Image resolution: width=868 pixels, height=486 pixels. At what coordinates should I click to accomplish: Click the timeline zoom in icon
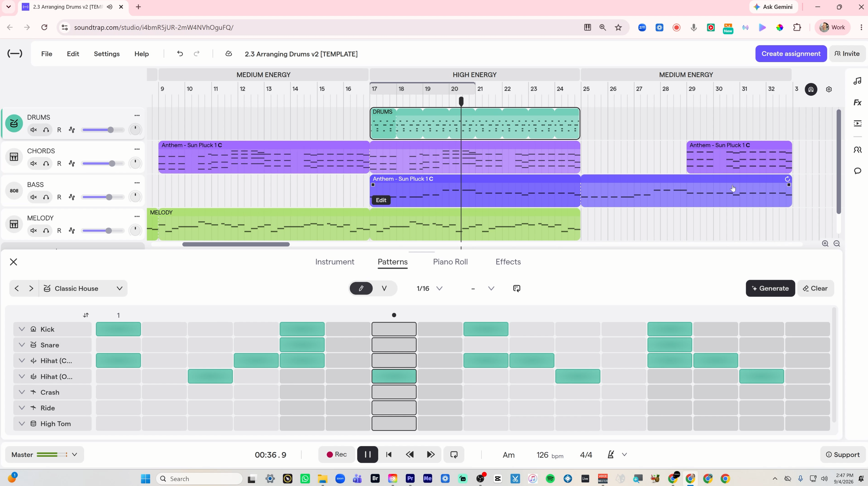click(x=825, y=244)
